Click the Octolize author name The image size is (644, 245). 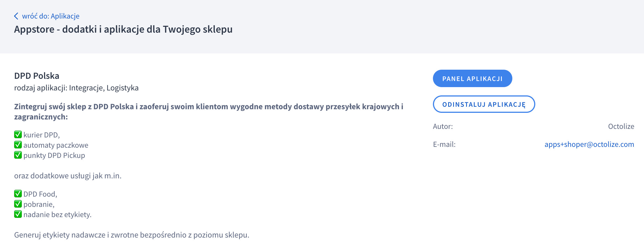click(x=621, y=126)
